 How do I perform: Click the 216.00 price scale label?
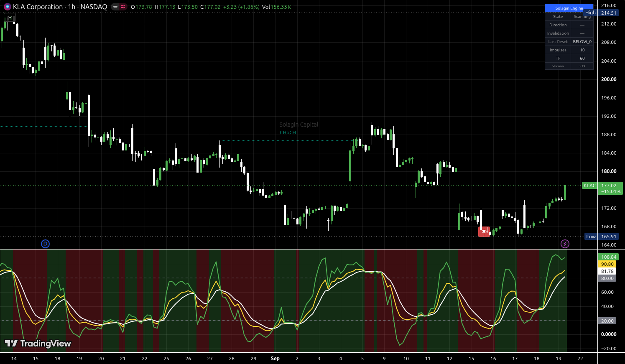coord(609,5)
